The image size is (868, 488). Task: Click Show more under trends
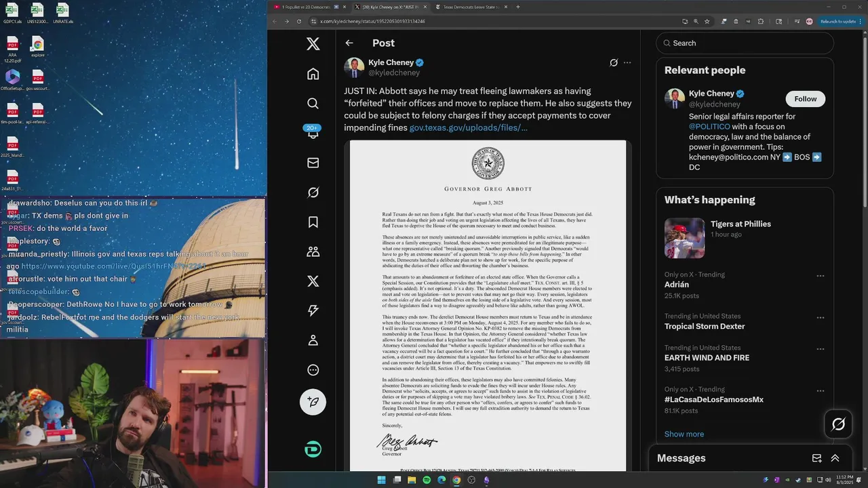click(684, 434)
